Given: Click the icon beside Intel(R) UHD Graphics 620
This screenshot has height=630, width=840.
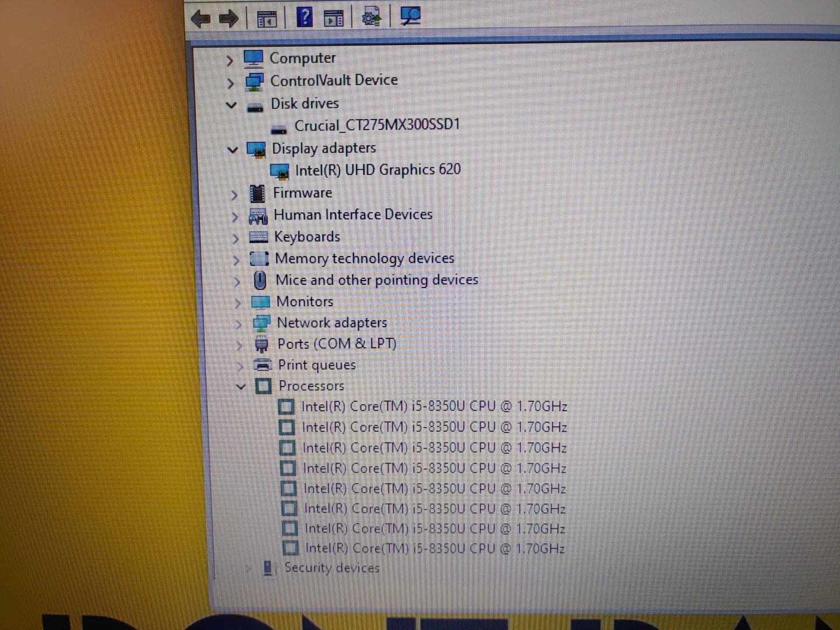Looking at the screenshot, I should coord(279,171).
